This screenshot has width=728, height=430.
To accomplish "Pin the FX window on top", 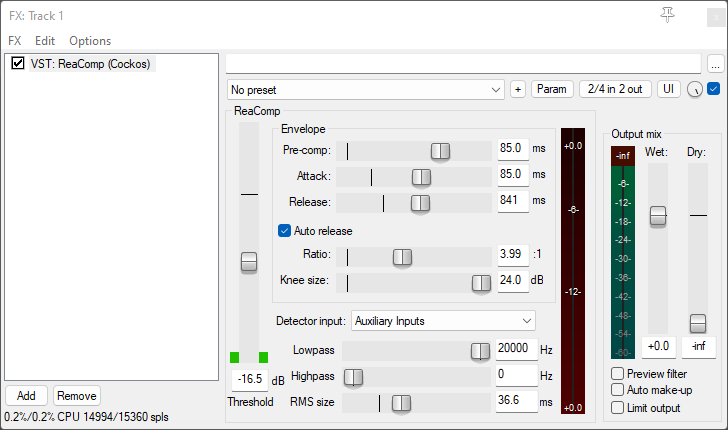I will 667,15.
